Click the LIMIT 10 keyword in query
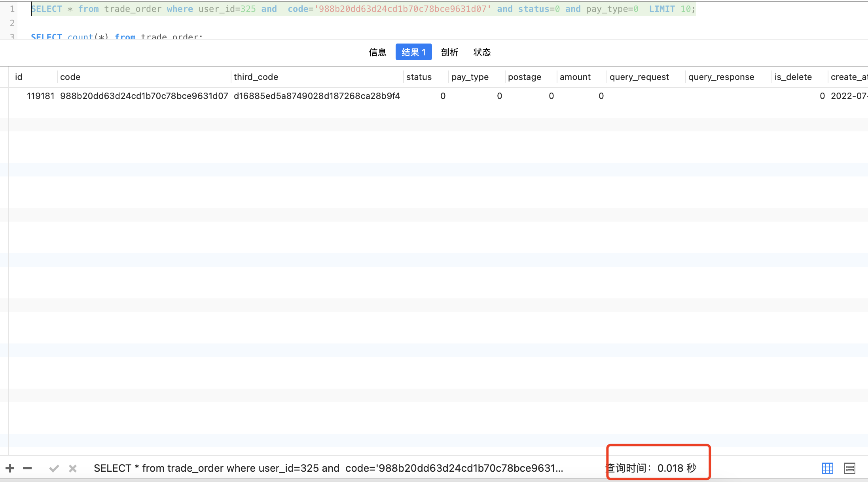 670,9
